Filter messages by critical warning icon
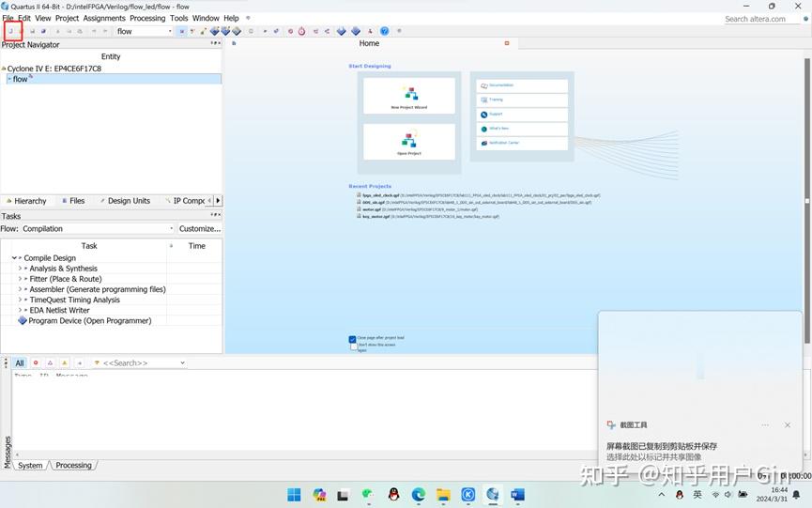Viewport: 812px width, 508px height. (x=50, y=363)
